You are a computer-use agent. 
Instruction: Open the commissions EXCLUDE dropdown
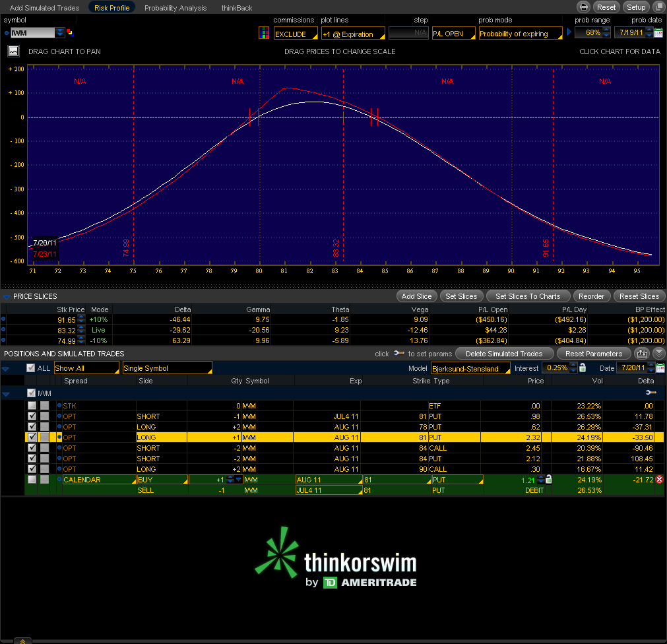(296, 34)
